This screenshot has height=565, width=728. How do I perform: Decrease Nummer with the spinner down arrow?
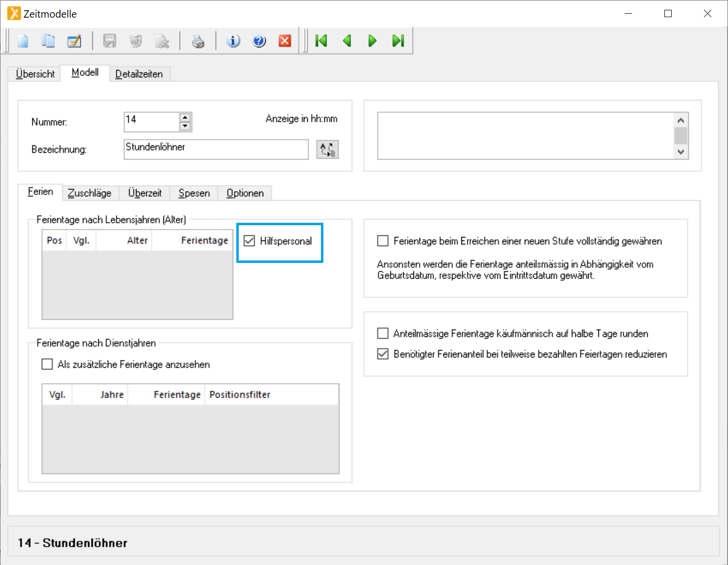[x=185, y=126]
